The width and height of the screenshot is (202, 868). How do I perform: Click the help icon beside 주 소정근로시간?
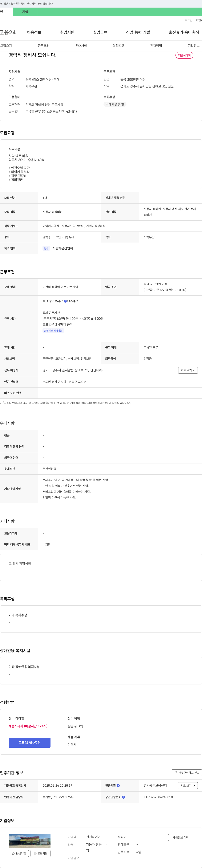coord(65,301)
